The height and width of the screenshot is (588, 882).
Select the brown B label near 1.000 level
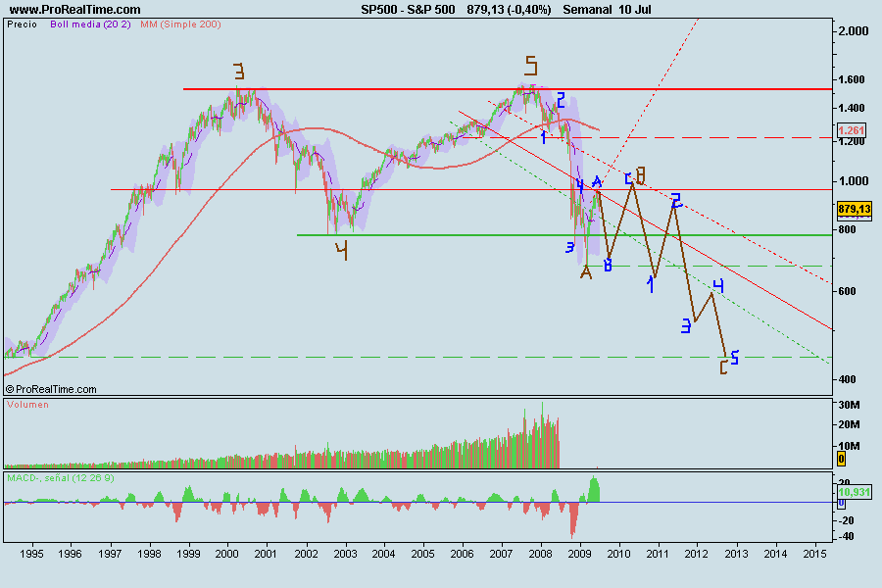(x=640, y=175)
